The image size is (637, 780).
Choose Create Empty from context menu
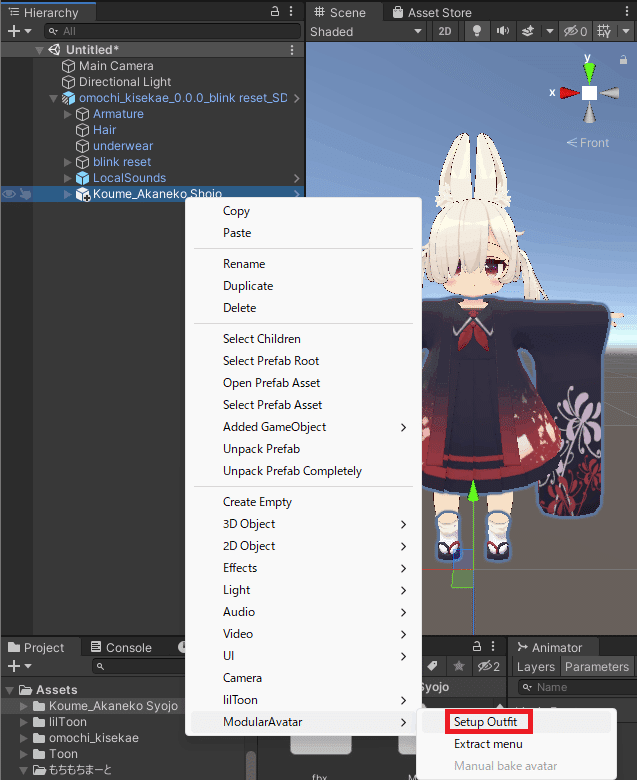click(x=257, y=502)
